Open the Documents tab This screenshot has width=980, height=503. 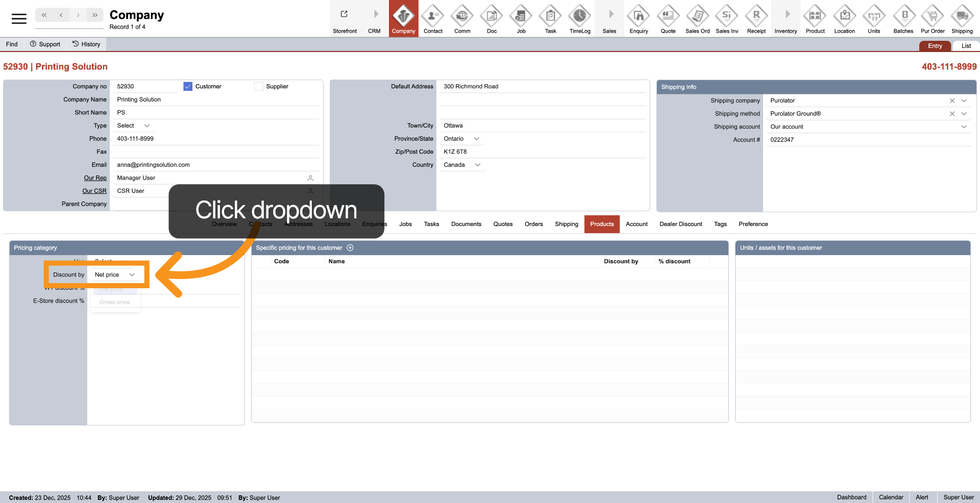pos(466,224)
